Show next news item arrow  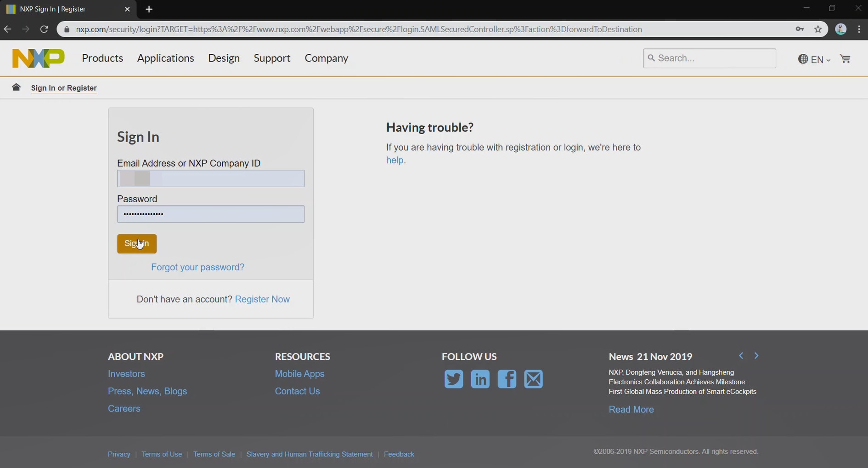click(x=756, y=356)
